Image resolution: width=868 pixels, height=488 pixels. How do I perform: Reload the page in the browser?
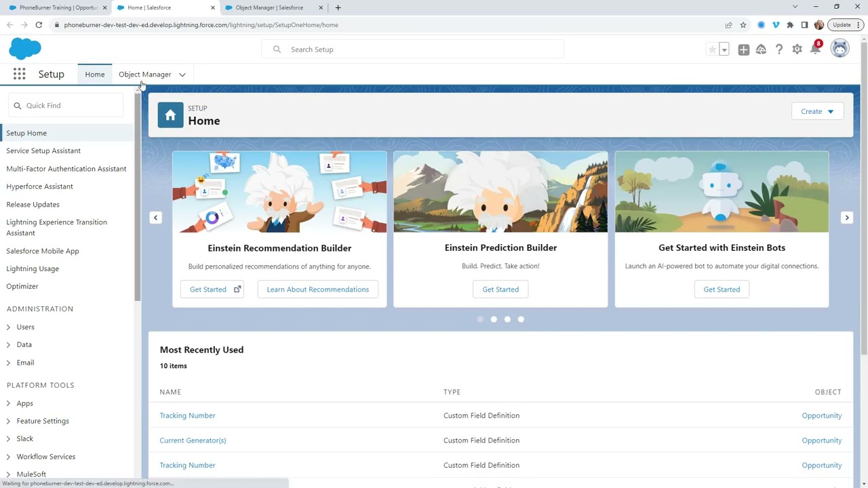[39, 25]
